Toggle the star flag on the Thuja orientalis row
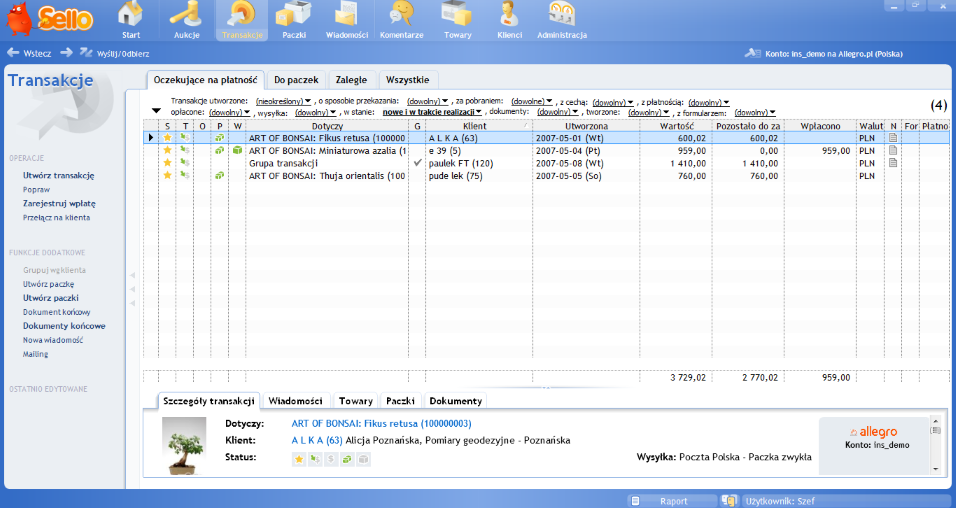The width and height of the screenshot is (956, 508). coord(167,175)
